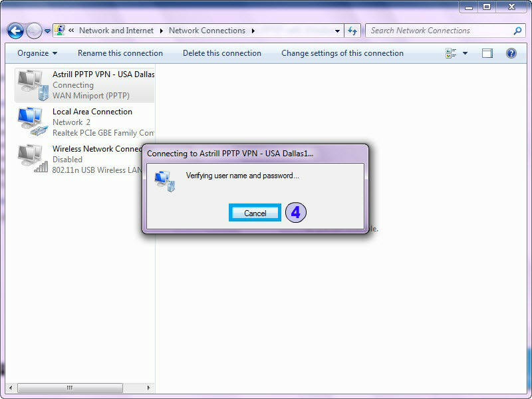This screenshot has width=532, height=399.
Task: Click 'Local Area Connection' name text
Action: 92,112
